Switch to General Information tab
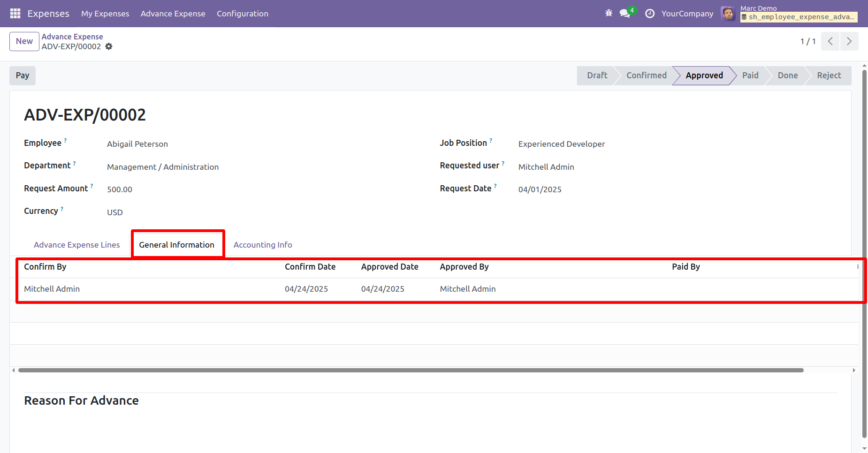This screenshot has width=868, height=453. [x=176, y=245]
